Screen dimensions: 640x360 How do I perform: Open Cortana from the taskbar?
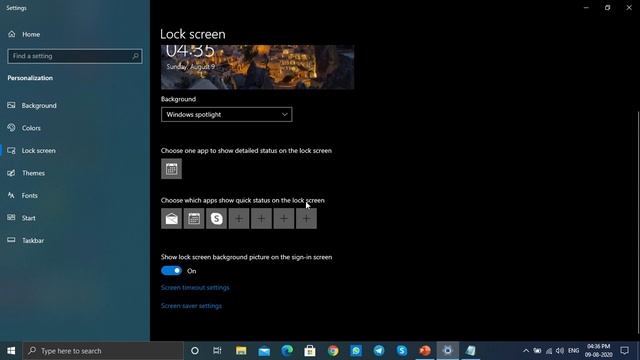pyautogui.click(x=195, y=351)
